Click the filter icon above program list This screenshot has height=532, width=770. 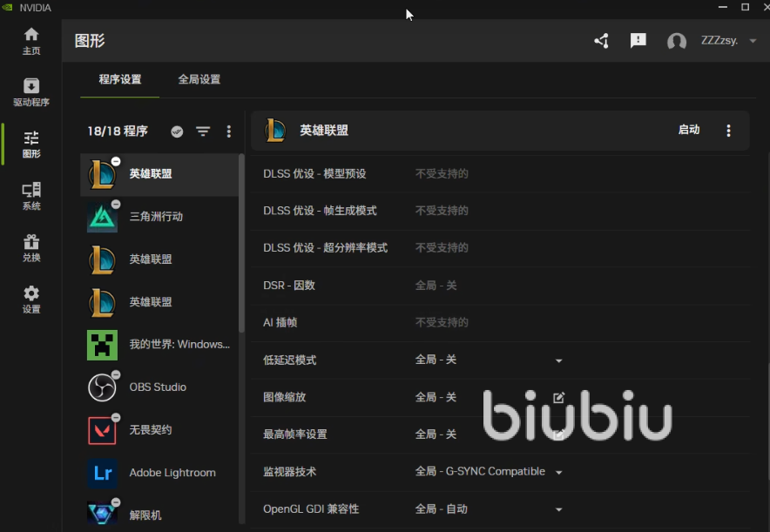pos(203,131)
